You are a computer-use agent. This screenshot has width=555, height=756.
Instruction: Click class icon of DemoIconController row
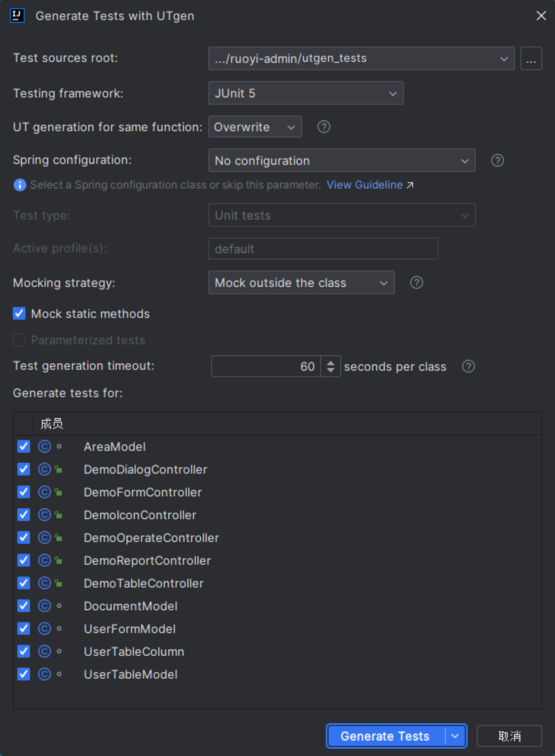pos(44,515)
